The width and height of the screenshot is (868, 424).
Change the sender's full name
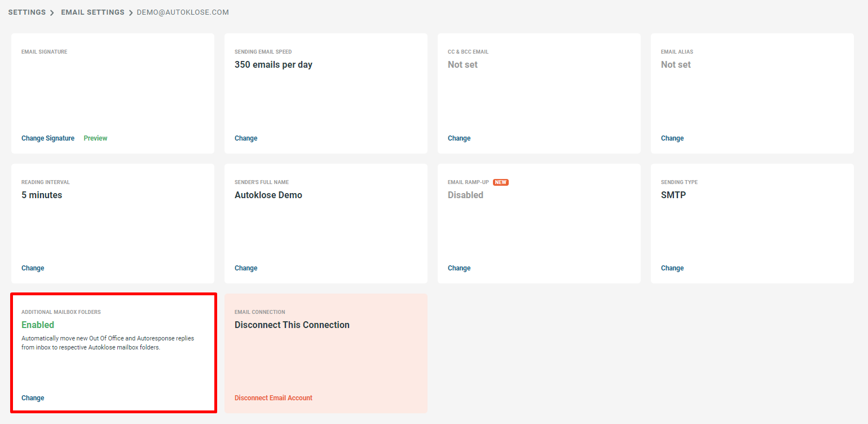click(x=246, y=268)
